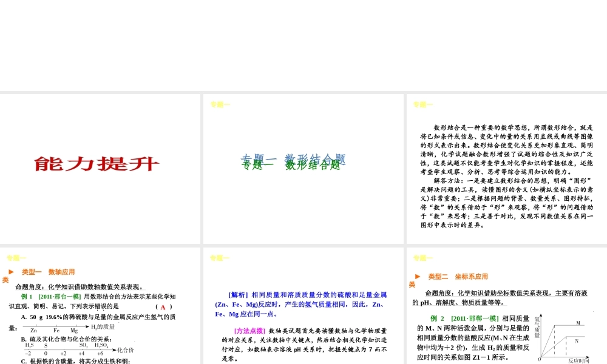
Task: Click the M curve label on hydrogen graph
Action: coord(578,323)
